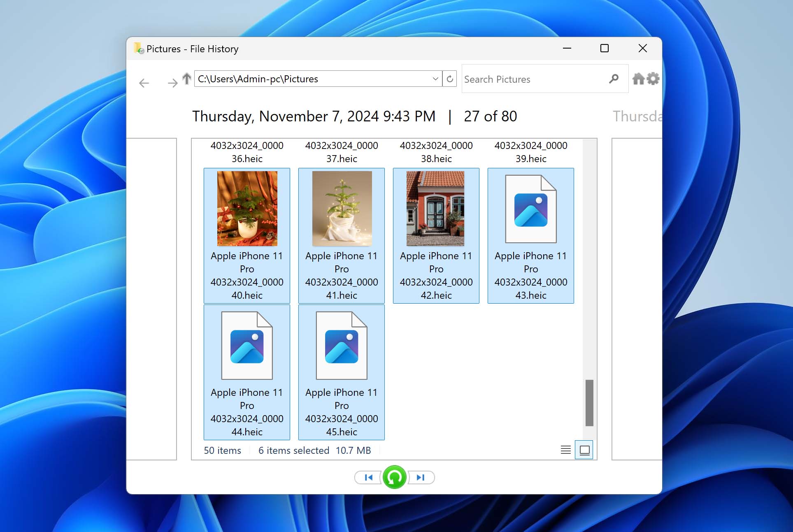Switch to details list view
793x532 pixels.
566,450
